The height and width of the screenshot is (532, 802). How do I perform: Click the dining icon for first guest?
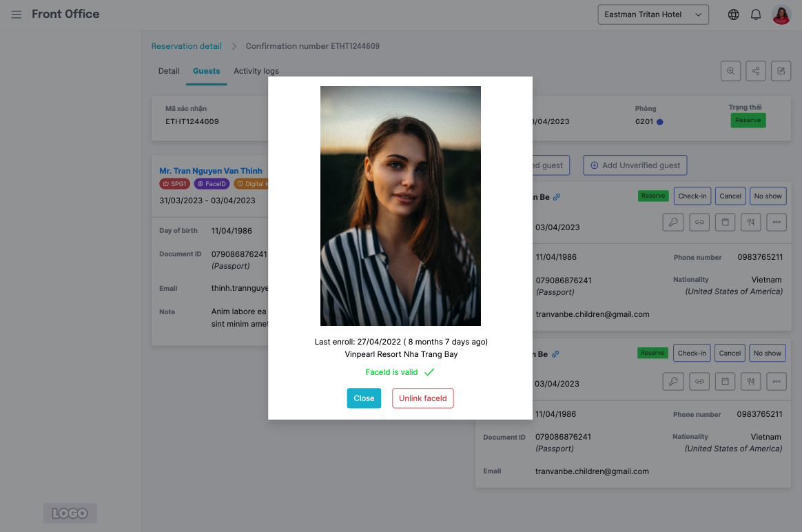tap(750, 223)
